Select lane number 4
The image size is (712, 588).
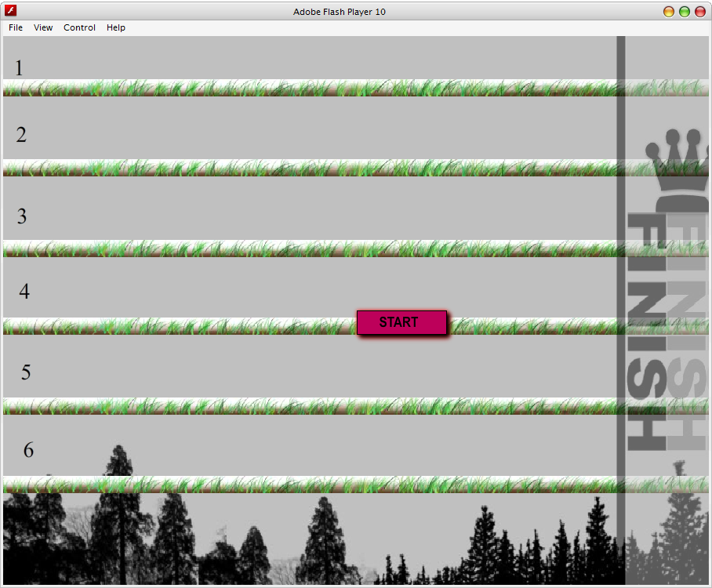click(24, 290)
